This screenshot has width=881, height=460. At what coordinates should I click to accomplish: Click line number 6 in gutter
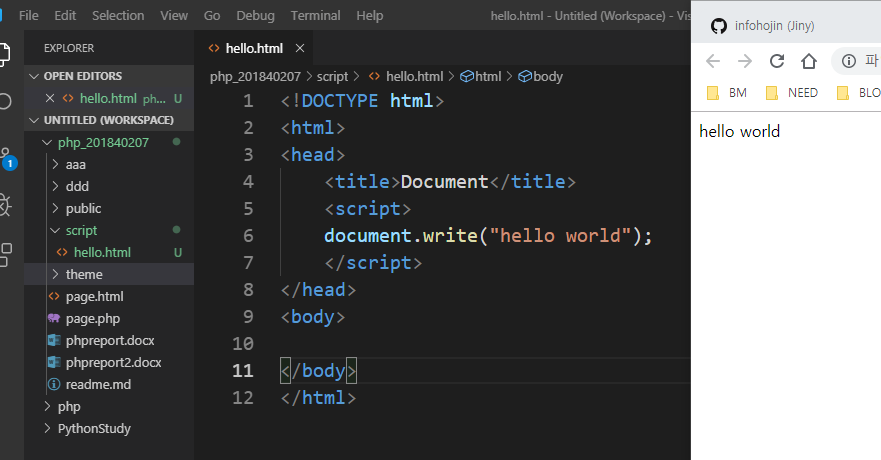click(248, 236)
